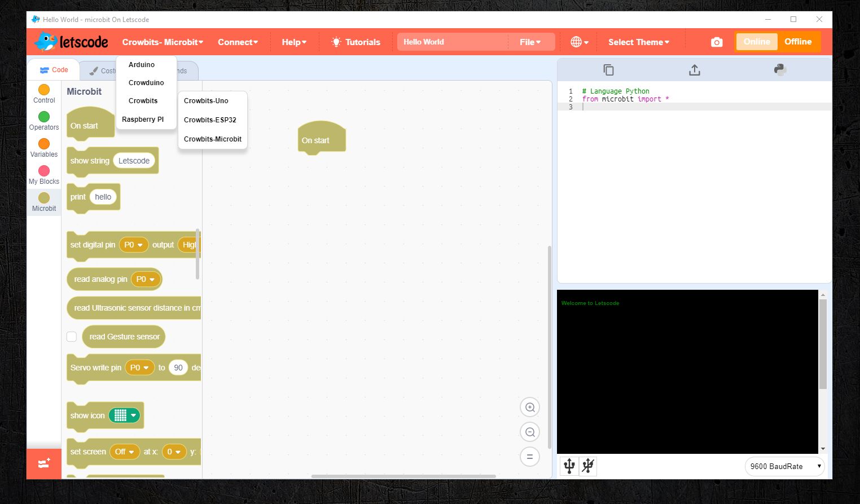This screenshot has width=860, height=504.
Task: Zoom in the block workspace
Action: 530,407
